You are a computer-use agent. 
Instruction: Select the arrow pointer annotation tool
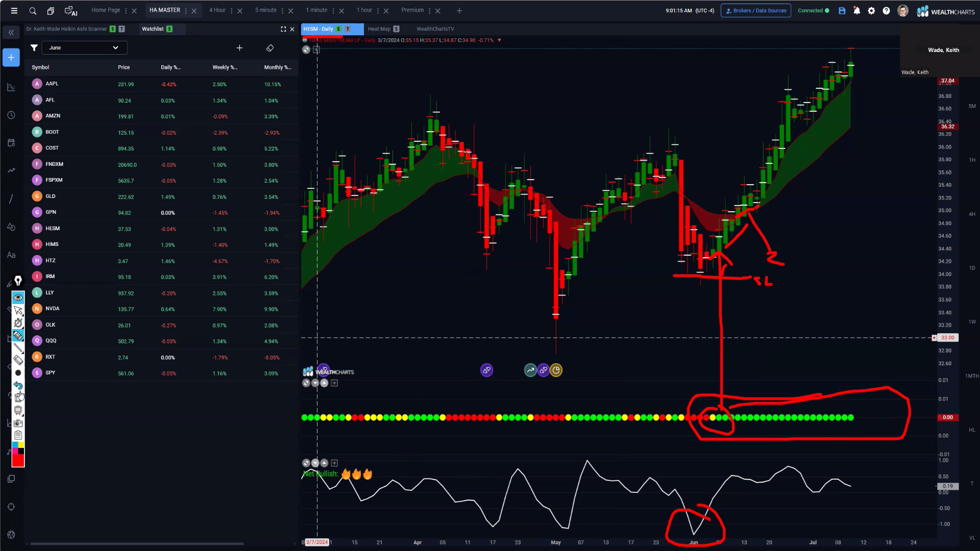(18, 311)
